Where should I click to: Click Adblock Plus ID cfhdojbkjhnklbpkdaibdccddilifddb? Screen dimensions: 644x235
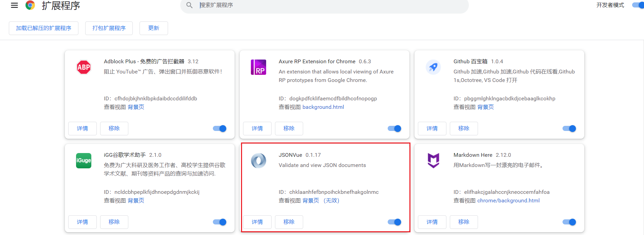pyautogui.click(x=156, y=99)
